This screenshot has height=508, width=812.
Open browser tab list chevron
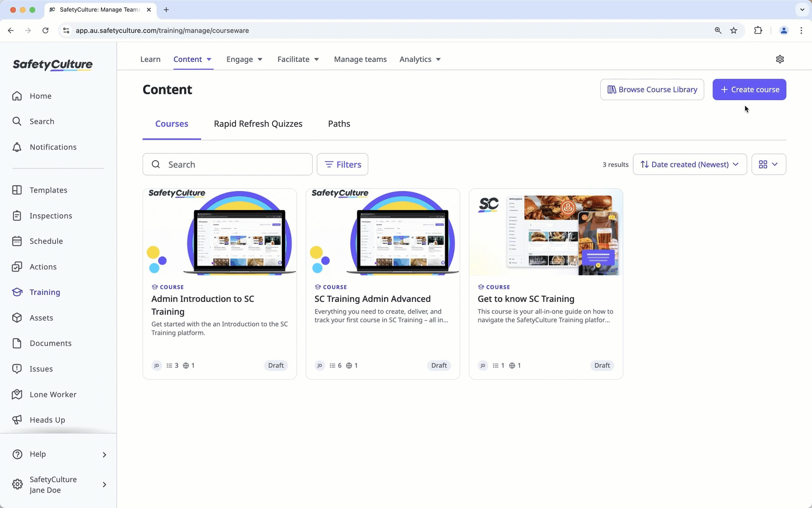coord(802,10)
